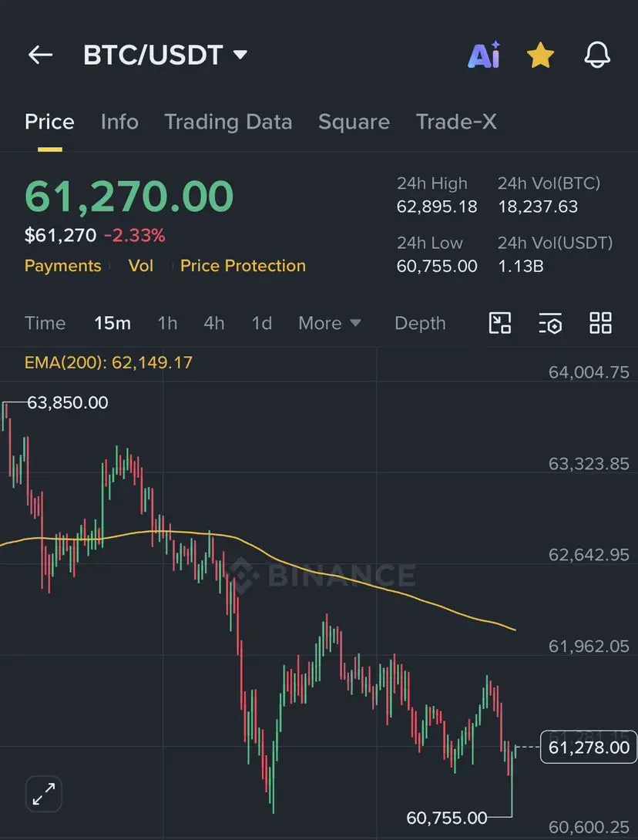Select the 1h interval
Screen dimensions: 638x840
click(167, 323)
